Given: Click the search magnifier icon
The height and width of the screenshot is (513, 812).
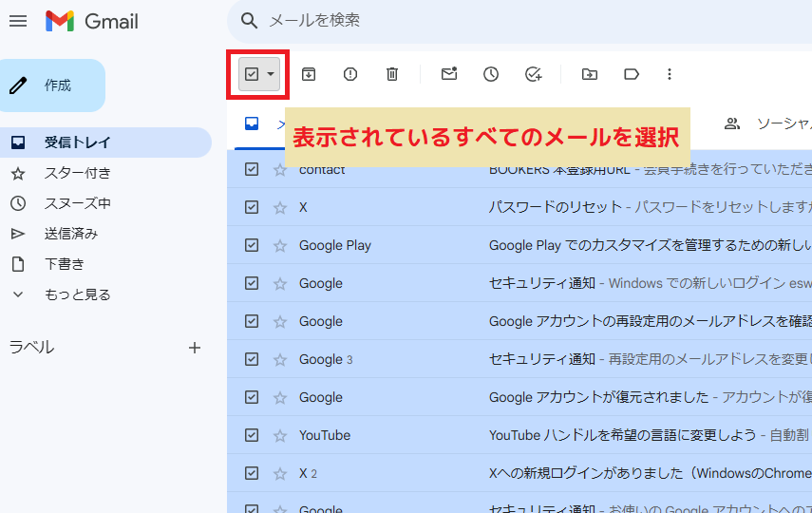Looking at the screenshot, I should (249, 21).
